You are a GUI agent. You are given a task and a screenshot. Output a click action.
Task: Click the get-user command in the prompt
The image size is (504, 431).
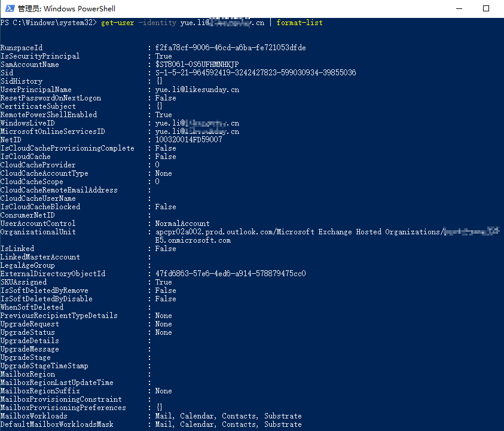point(117,23)
